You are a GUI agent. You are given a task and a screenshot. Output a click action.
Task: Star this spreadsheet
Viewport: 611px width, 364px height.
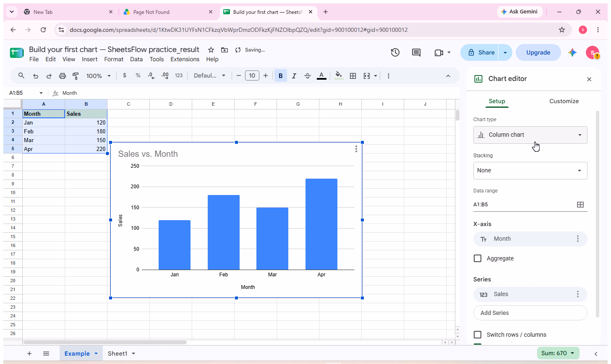coord(211,50)
